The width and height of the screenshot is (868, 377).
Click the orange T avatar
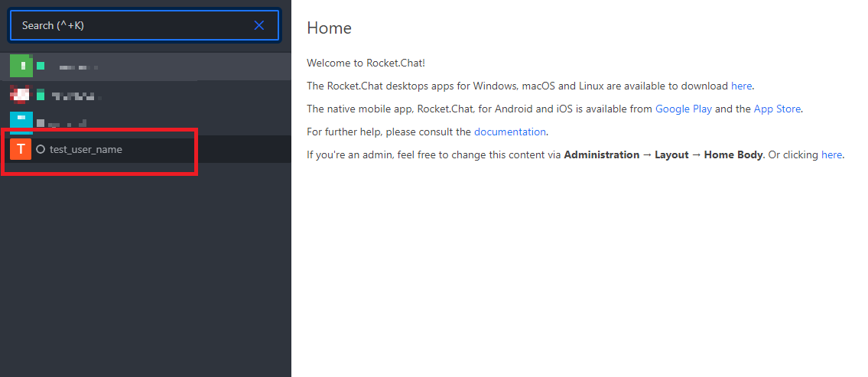21,149
